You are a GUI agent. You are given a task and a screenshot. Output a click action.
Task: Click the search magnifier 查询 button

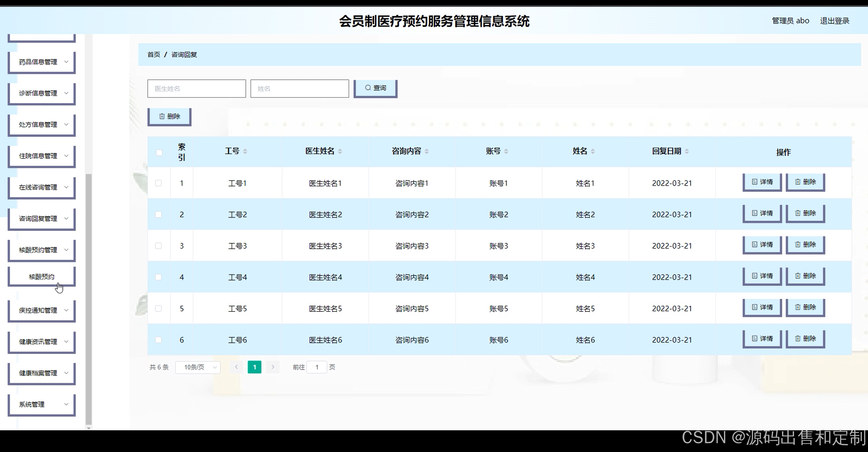(375, 88)
